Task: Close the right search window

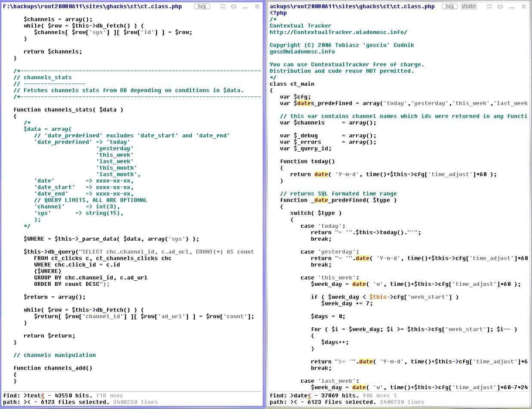Action: tap(523, 6)
